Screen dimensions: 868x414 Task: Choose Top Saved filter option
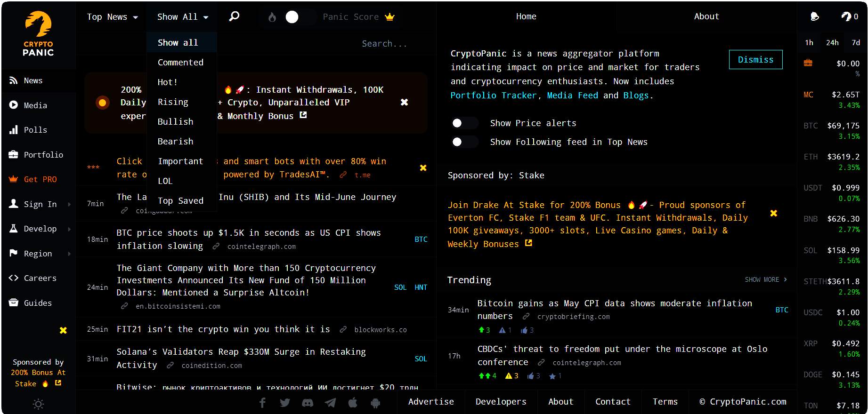(181, 201)
